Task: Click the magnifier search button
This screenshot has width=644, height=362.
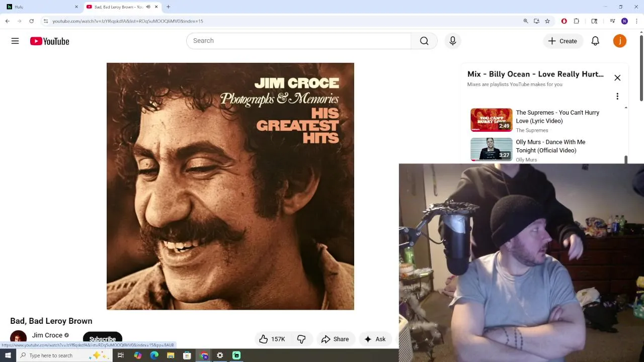Action: pos(424,41)
